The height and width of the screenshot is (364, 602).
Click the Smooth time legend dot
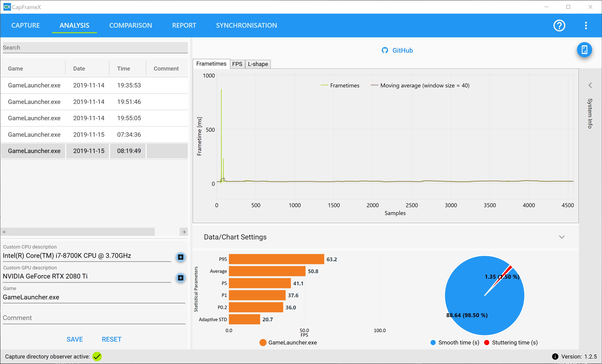point(433,342)
